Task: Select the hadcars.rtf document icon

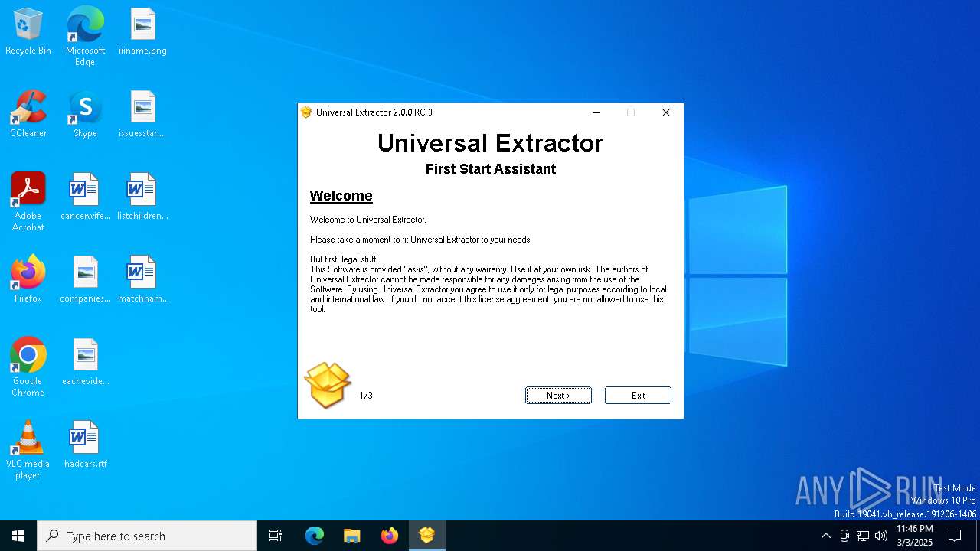Action: tap(85, 445)
